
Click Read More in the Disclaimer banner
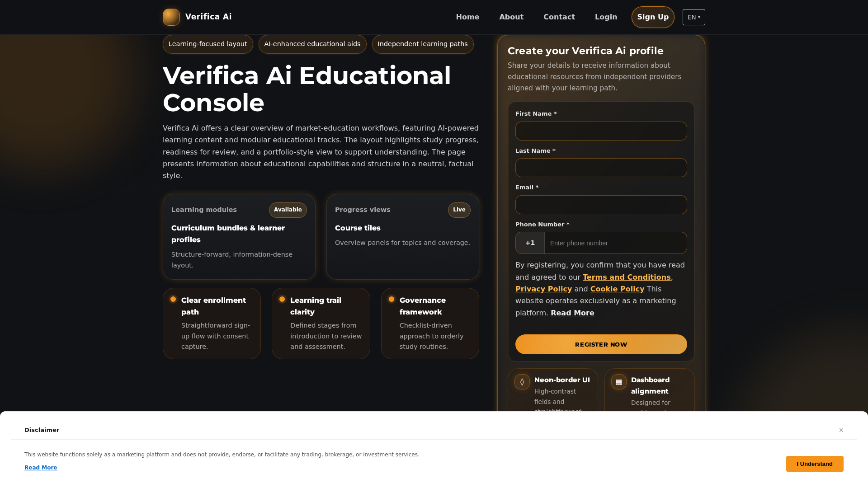41,468
